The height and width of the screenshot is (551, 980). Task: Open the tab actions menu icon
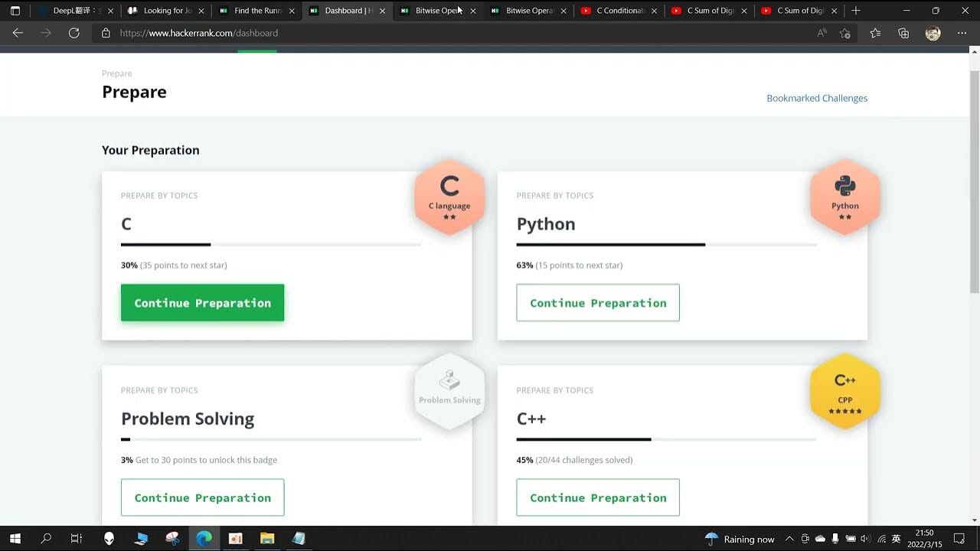[x=15, y=11]
